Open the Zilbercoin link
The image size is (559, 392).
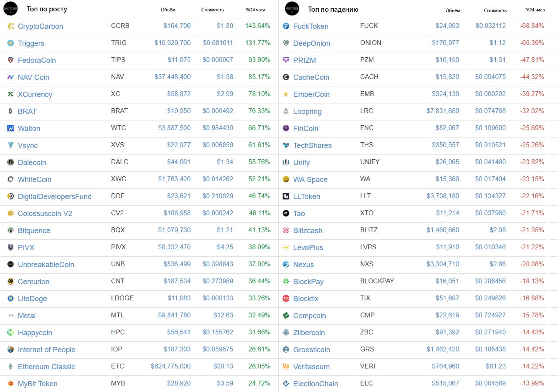(x=309, y=333)
